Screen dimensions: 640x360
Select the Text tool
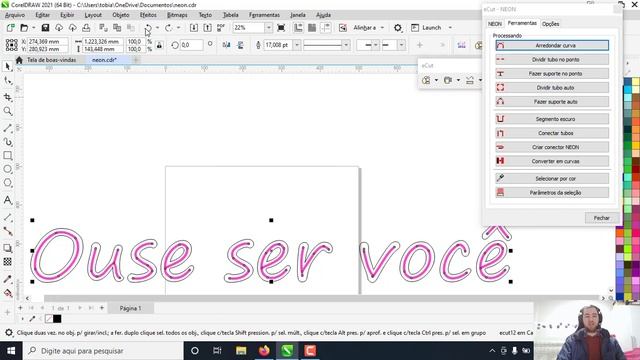point(7,200)
